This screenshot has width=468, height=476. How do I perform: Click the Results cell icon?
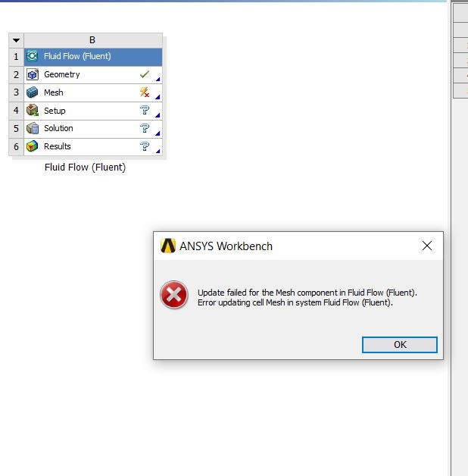click(x=32, y=146)
